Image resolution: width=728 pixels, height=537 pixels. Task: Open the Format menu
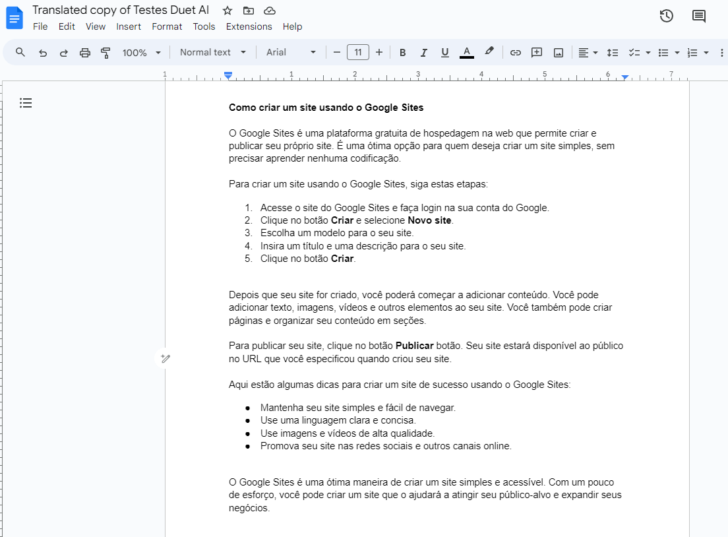[x=167, y=26]
